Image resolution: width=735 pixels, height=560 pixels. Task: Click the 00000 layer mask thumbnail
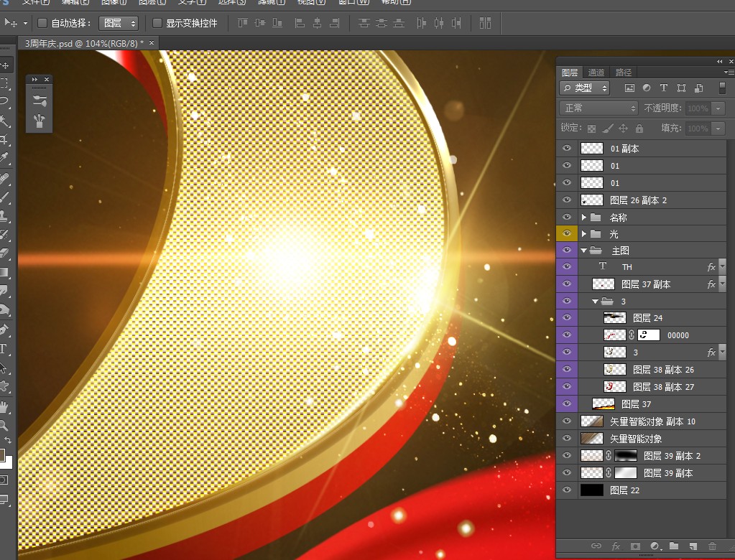[x=649, y=335]
